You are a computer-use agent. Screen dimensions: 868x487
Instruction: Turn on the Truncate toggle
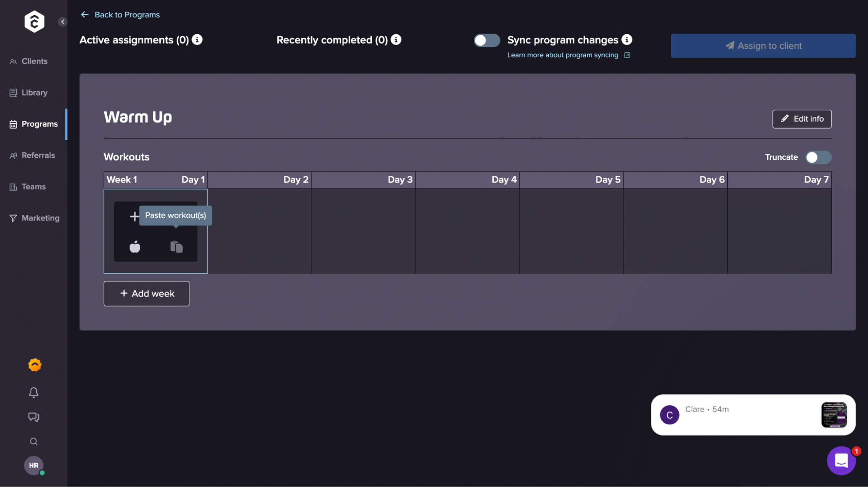click(x=818, y=157)
